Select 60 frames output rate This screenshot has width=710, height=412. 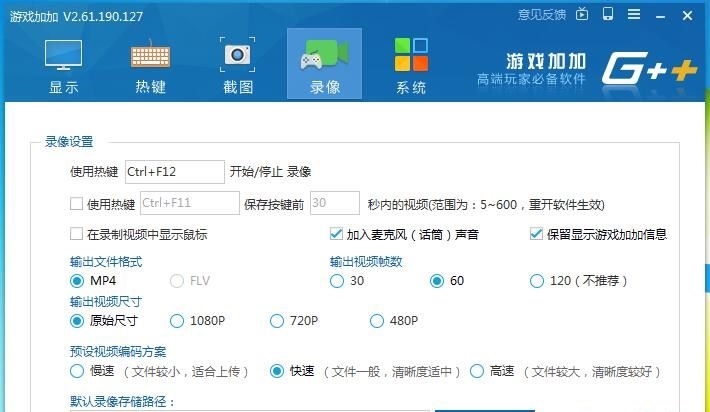click(x=437, y=281)
